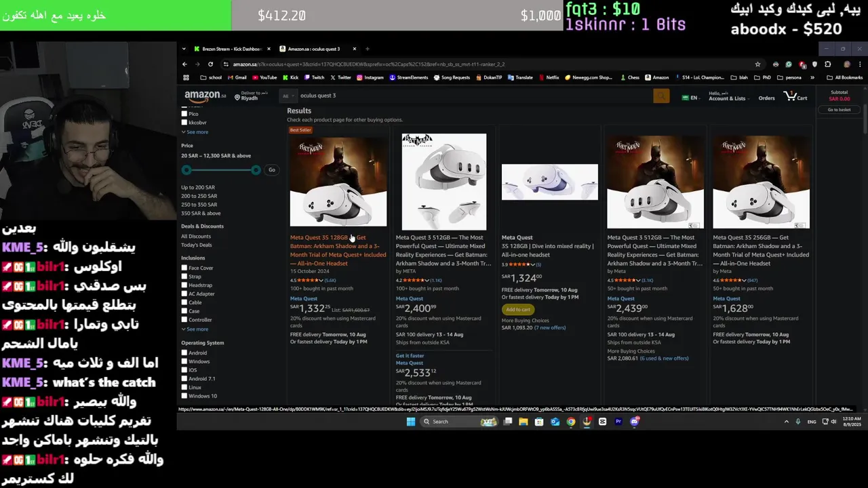Open the Twitch bookmark
The image size is (868, 488).
click(314, 77)
